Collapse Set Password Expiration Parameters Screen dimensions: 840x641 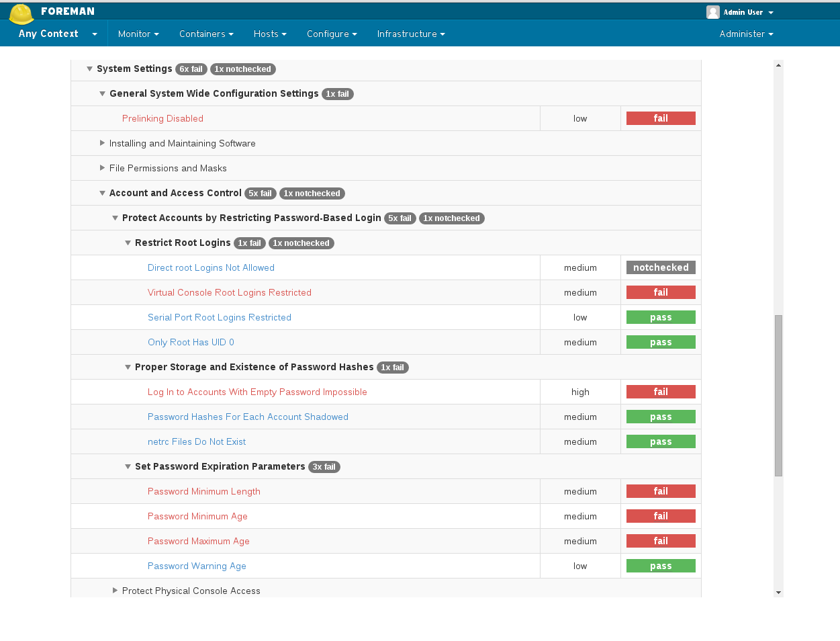128,467
